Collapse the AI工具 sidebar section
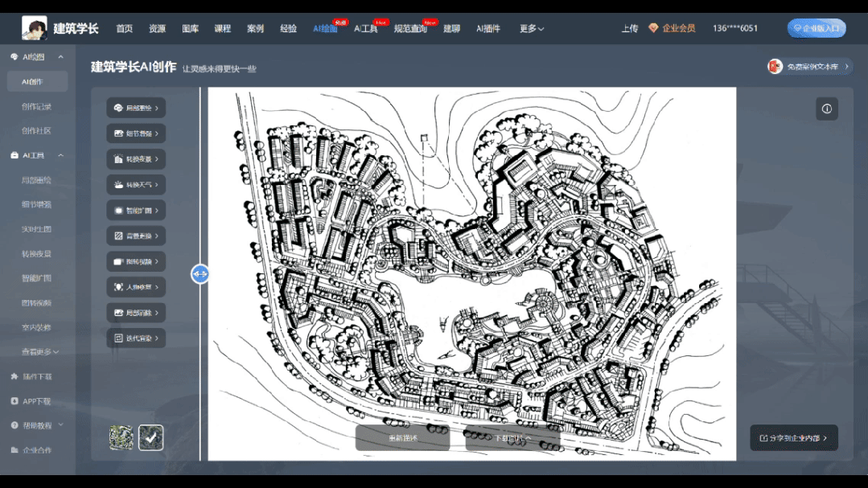Viewport: 868px width, 488px height. pyautogui.click(x=60, y=155)
